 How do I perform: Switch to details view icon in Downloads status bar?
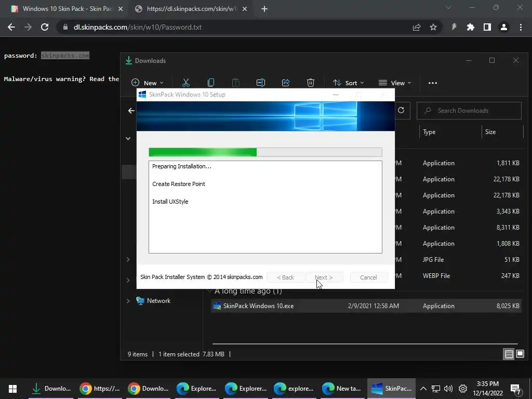[509, 354]
